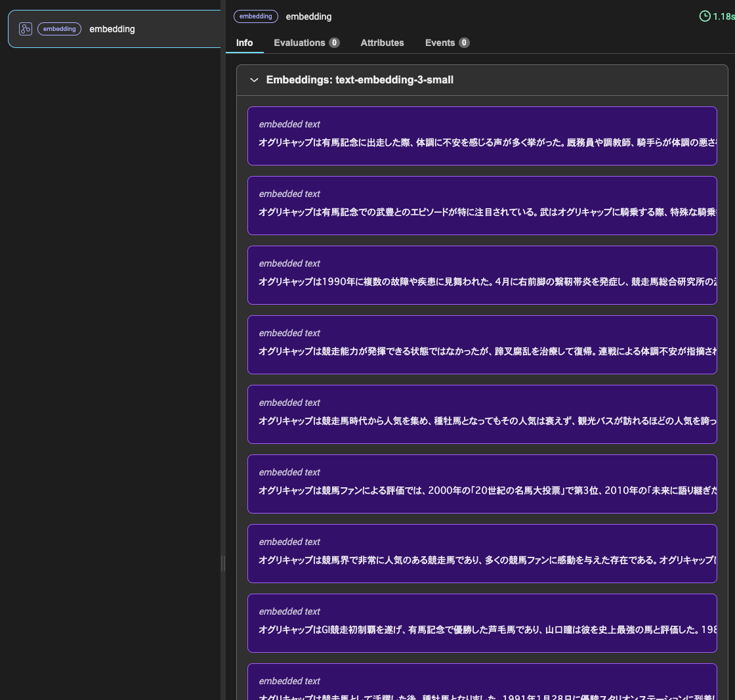Collapse the Embeddings text-embedding-3-small section
Viewport: 735px width, 700px height.
pos(254,79)
